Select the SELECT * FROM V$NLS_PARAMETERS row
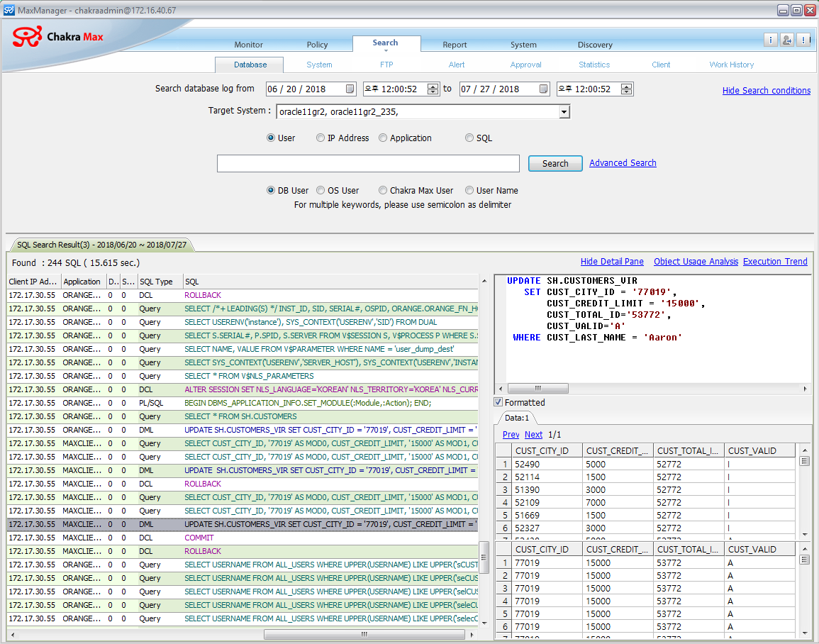 [x=243, y=376]
